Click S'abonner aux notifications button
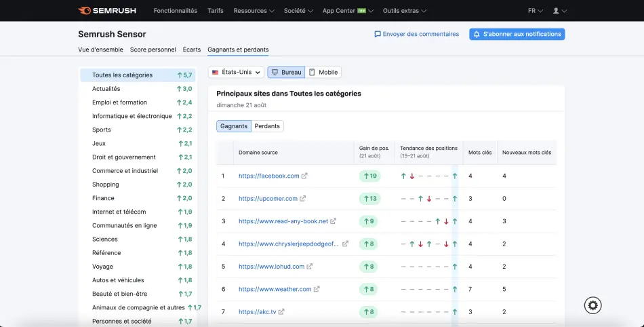 click(x=517, y=34)
